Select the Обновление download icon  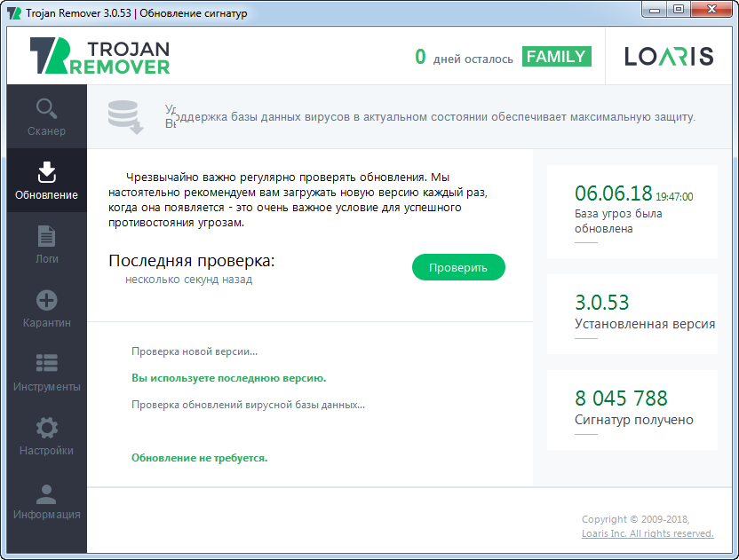coord(47,172)
